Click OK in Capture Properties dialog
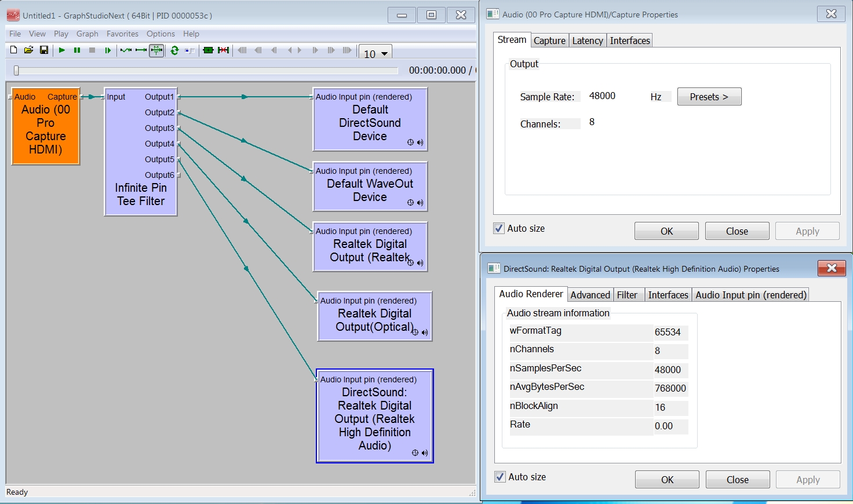Image resolution: width=853 pixels, height=504 pixels. point(666,231)
